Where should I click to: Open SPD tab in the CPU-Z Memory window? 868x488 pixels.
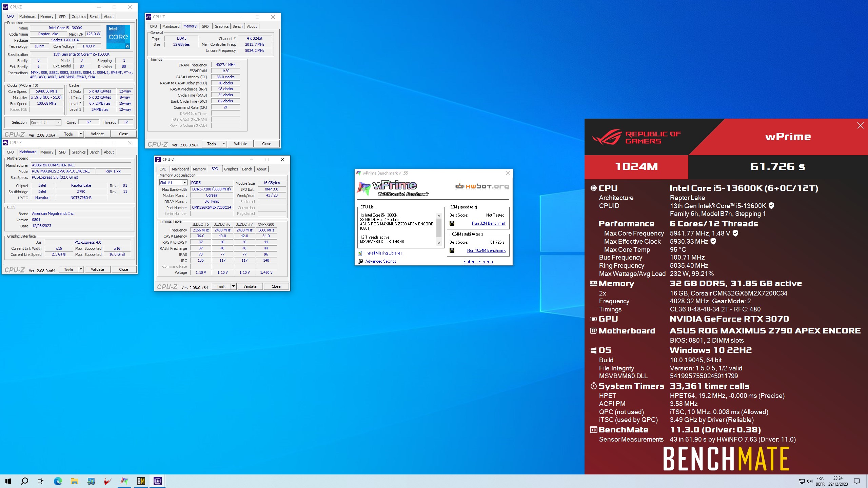[205, 26]
